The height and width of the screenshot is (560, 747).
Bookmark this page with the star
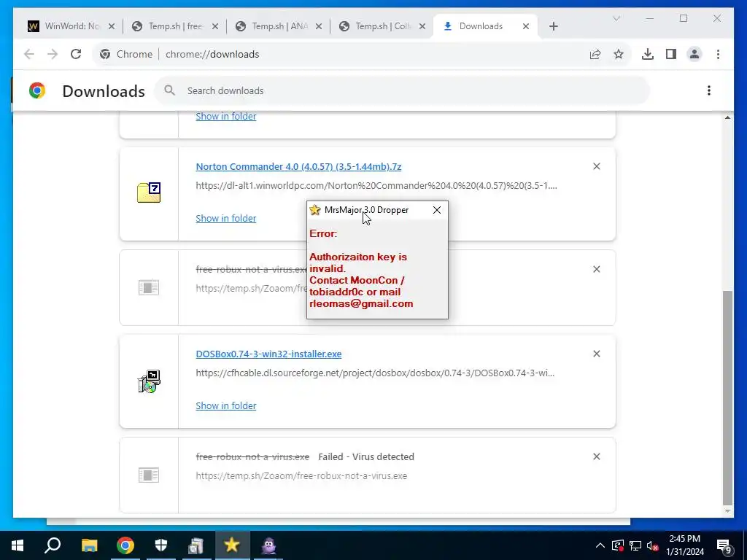[619, 54]
